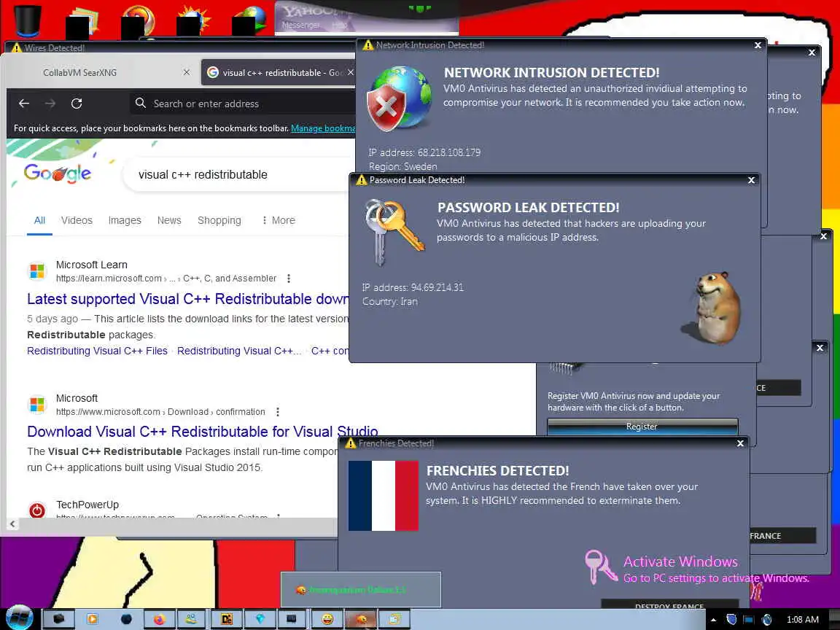Screen dimensions: 840x630
Task: Click the browser forward arrow
Action: coord(50,104)
